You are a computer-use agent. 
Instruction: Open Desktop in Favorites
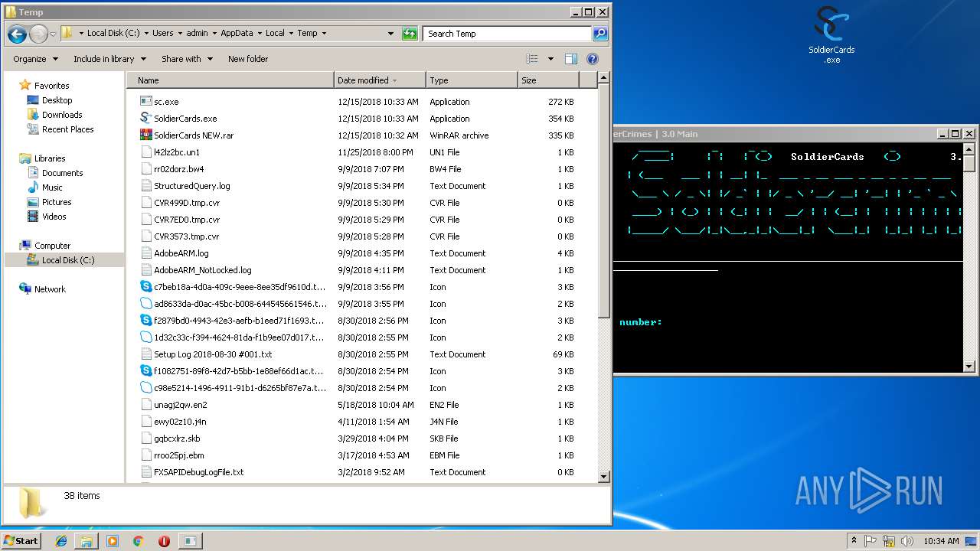pyautogui.click(x=57, y=100)
